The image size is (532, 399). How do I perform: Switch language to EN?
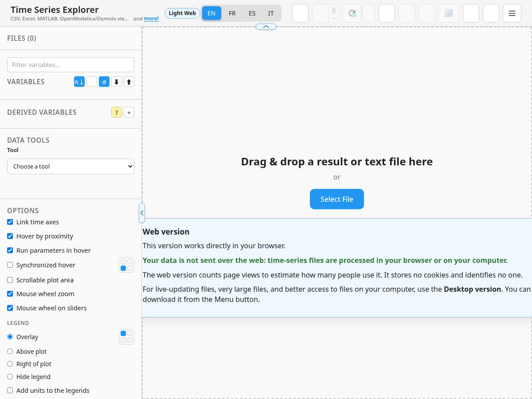tap(211, 13)
